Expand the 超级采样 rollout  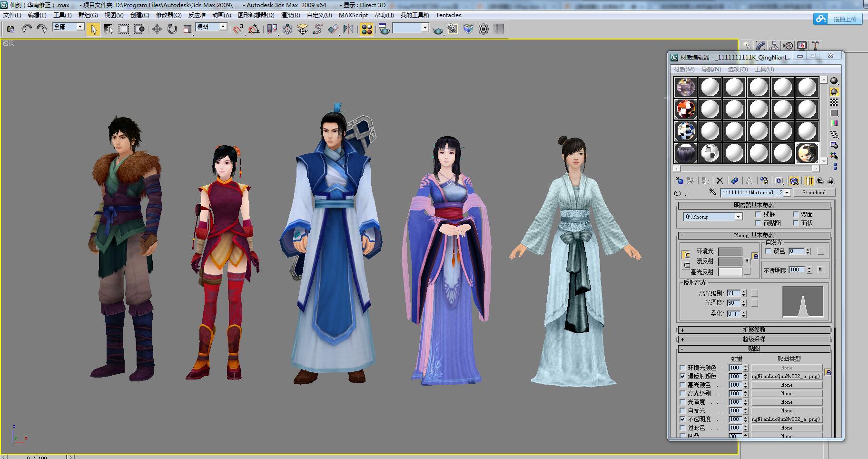point(754,339)
